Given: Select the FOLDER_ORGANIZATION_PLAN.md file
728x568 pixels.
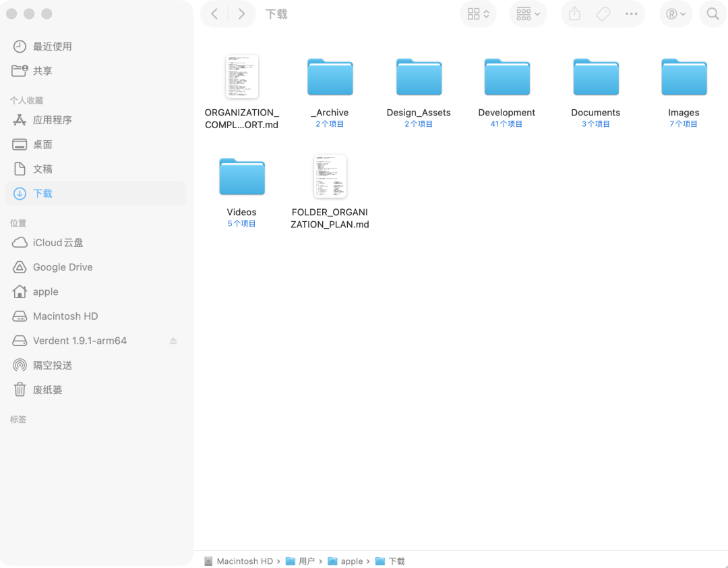Looking at the screenshot, I should tap(330, 177).
